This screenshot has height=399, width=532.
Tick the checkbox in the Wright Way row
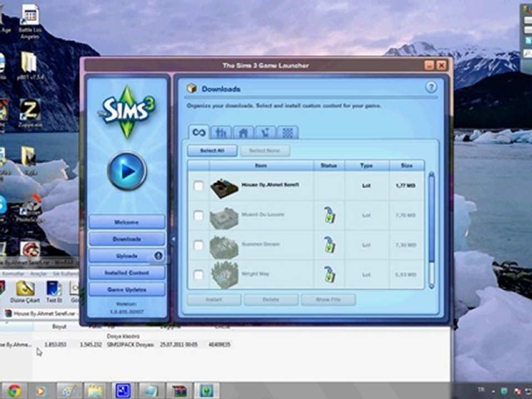pos(198,274)
